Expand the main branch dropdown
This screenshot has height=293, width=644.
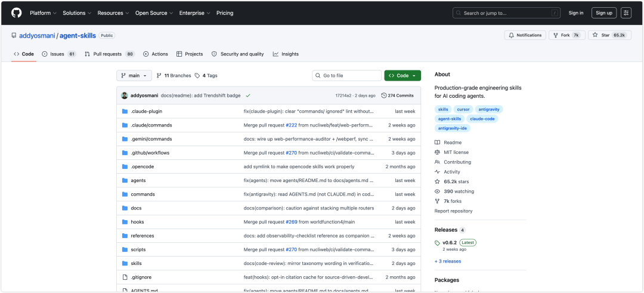click(x=134, y=76)
